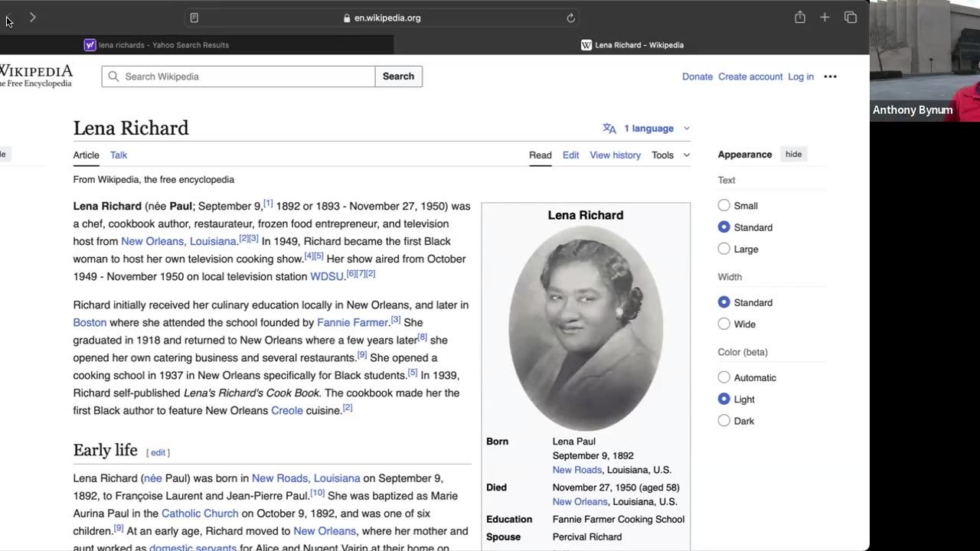Click "From Wikipedia, the free encyclopedia" text
This screenshot has width=980, height=551.
pos(154,180)
